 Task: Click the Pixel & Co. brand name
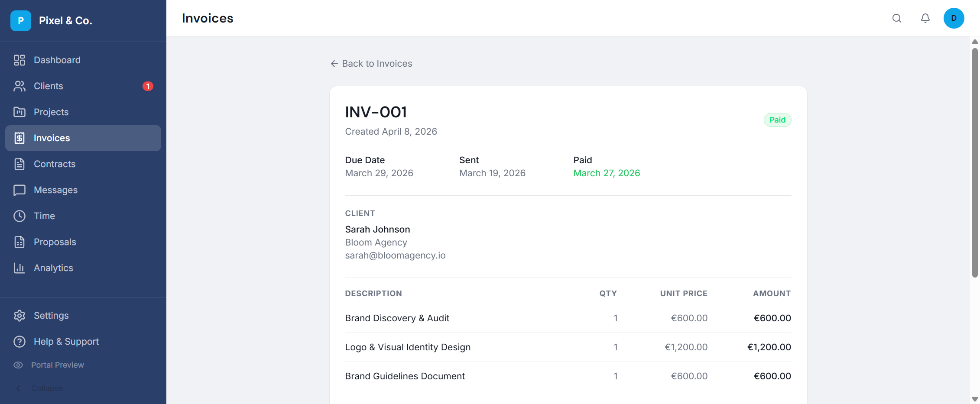click(65, 21)
